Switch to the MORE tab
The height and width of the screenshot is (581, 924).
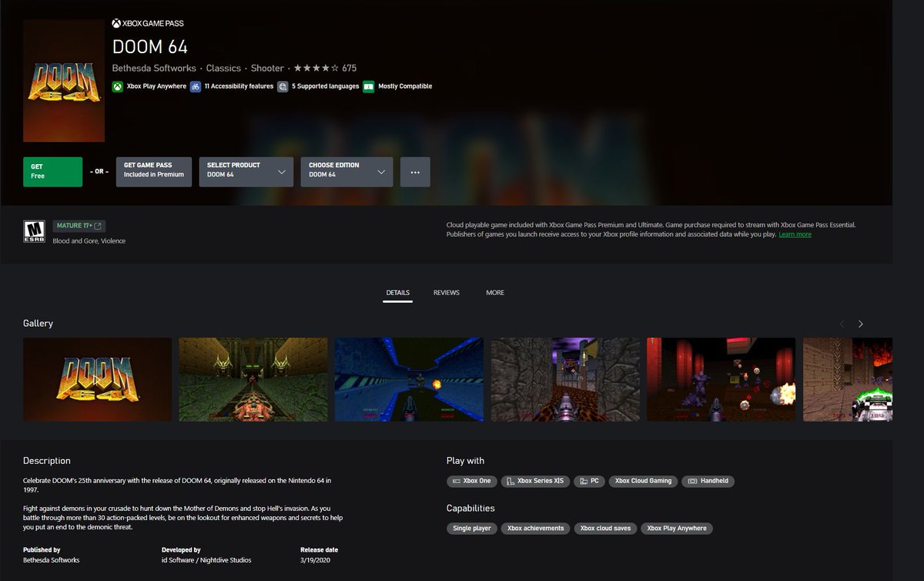495,293
